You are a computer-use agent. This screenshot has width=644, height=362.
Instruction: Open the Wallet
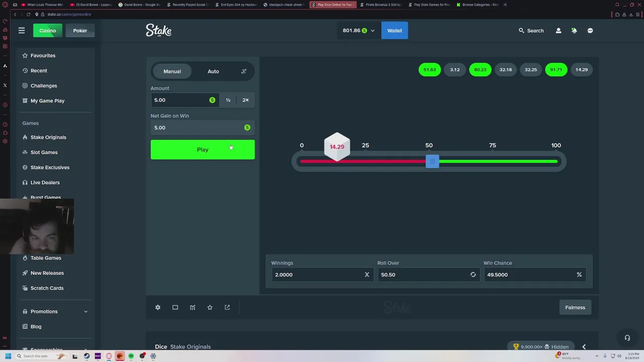point(394,31)
